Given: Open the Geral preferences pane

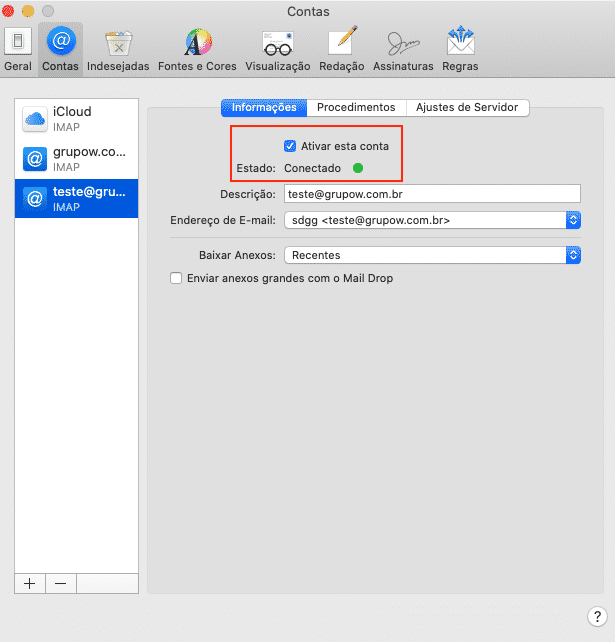Looking at the screenshot, I should 18,49.
